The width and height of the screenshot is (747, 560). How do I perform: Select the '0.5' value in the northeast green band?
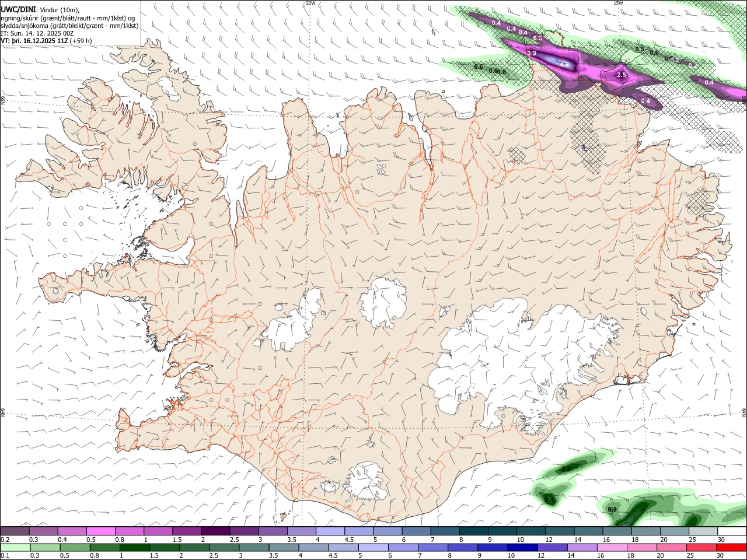point(640,50)
